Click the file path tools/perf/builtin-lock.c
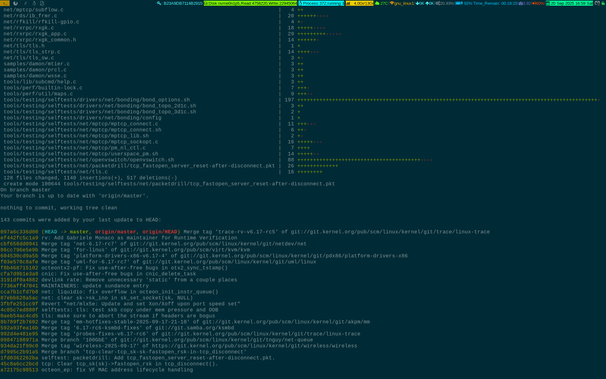This screenshot has width=606, height=379. (x=43, y=88)
